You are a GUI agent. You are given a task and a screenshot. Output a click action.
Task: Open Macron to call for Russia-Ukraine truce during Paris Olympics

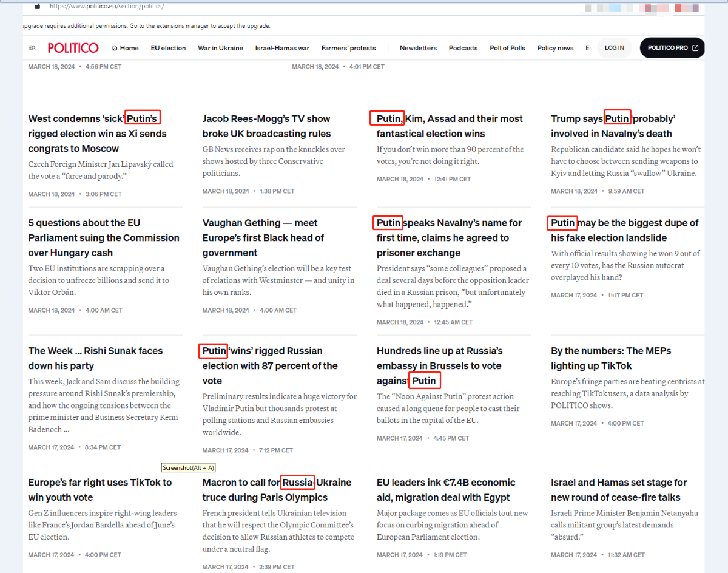point(277,490)
